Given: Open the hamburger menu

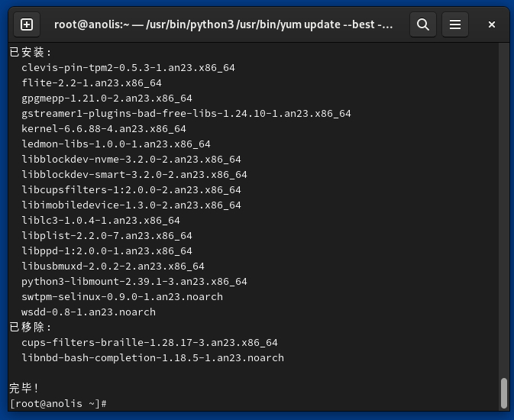Looking at the screenshot, I should (455, 24).
